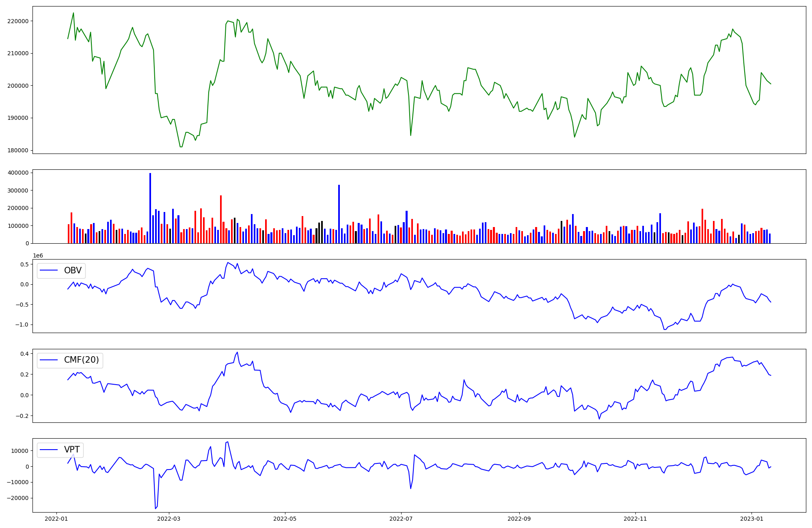Click the 400000 volume axis label
The width and height of the screenshot is (812, 528).
18,173
